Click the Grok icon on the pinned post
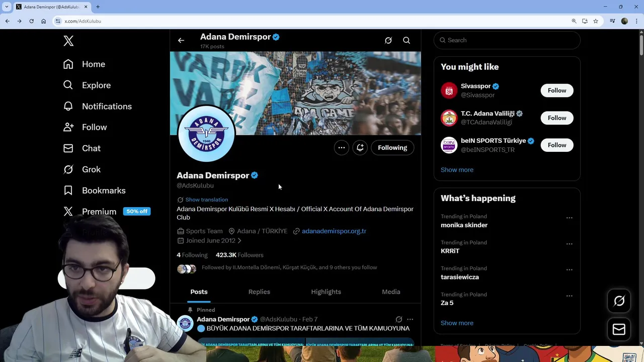The width and height of the screenshot is (644, 362). click(x=399, y=319)
